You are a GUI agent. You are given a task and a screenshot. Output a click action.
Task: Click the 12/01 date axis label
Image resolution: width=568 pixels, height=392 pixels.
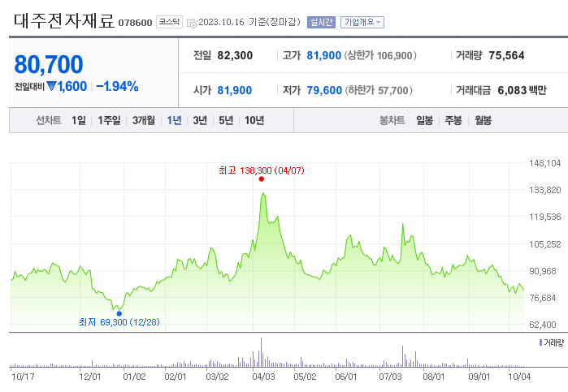[x=90, y=377]
